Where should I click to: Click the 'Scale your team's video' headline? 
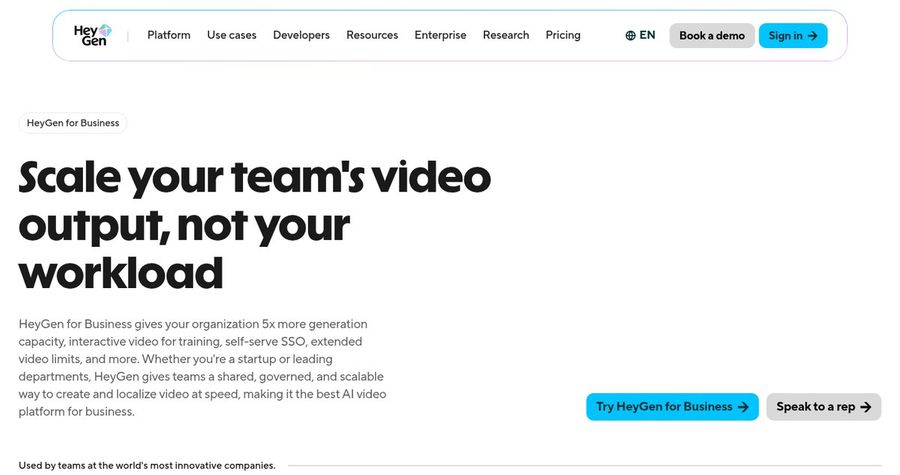click(x=255, y=225)
